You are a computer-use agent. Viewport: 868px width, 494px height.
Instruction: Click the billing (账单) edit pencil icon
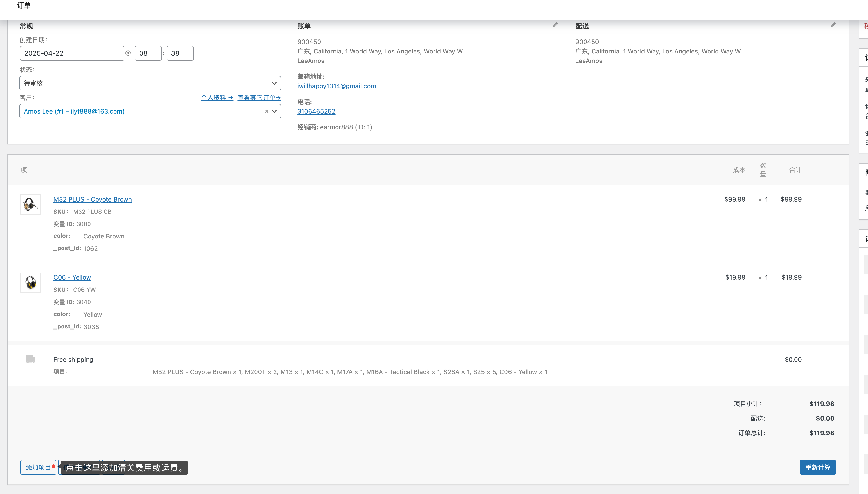(555, 25)
